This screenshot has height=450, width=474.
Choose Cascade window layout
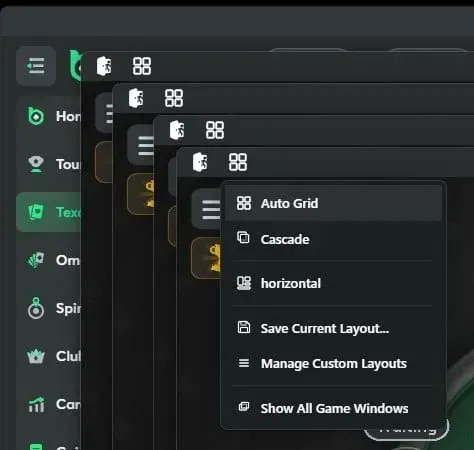click(333, 239)
